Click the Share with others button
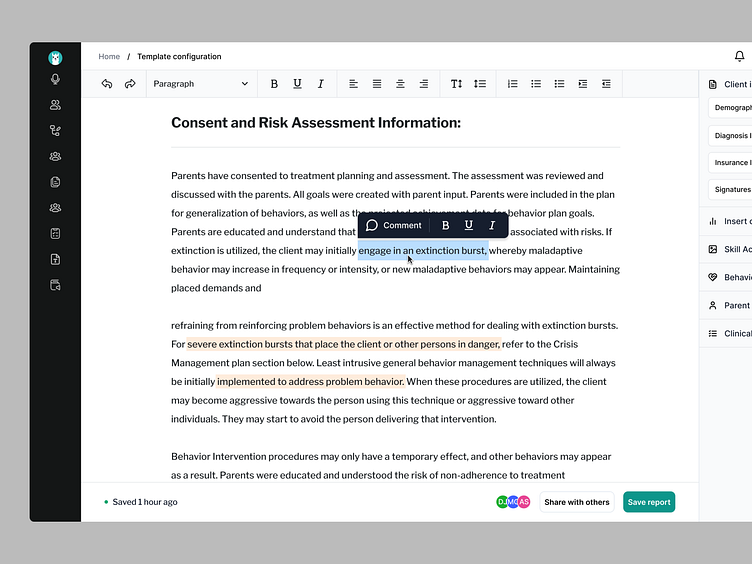This screenshot has height=564, width=752. tap(576, 502)
